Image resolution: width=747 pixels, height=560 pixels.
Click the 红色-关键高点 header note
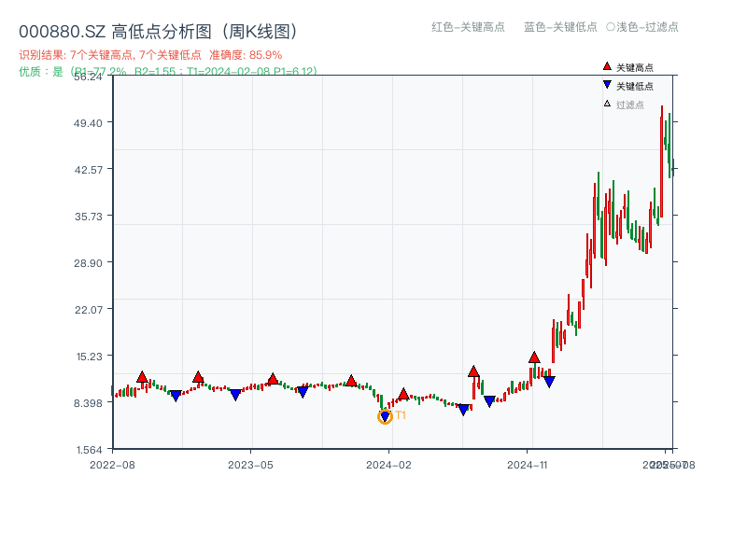[x=468, y=27]
